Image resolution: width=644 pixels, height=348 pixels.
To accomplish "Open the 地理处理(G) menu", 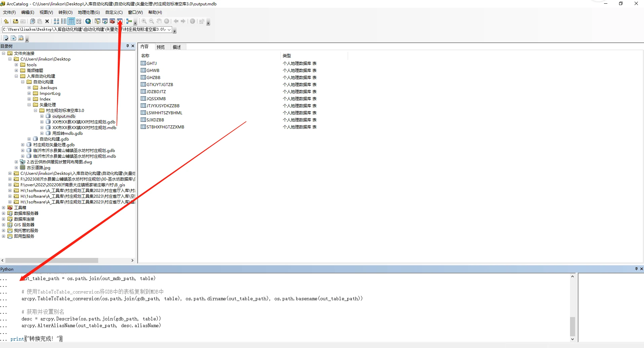I will (x=89, y=12).
